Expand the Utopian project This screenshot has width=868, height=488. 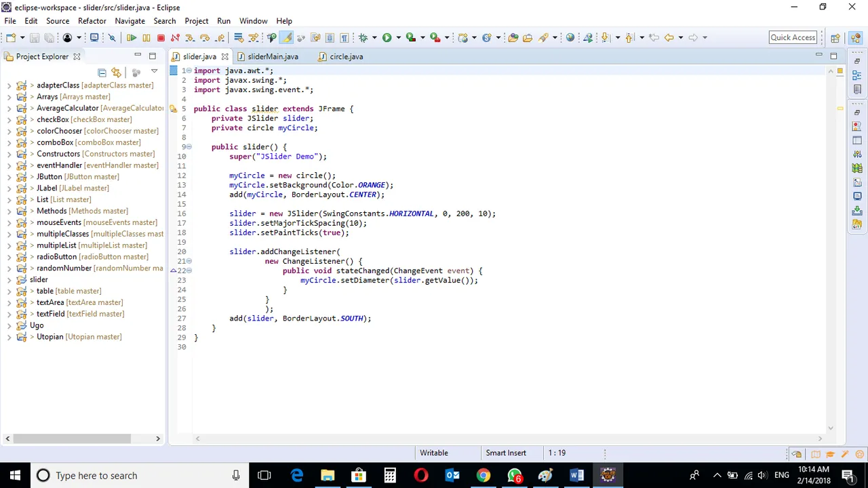point(9,337)
